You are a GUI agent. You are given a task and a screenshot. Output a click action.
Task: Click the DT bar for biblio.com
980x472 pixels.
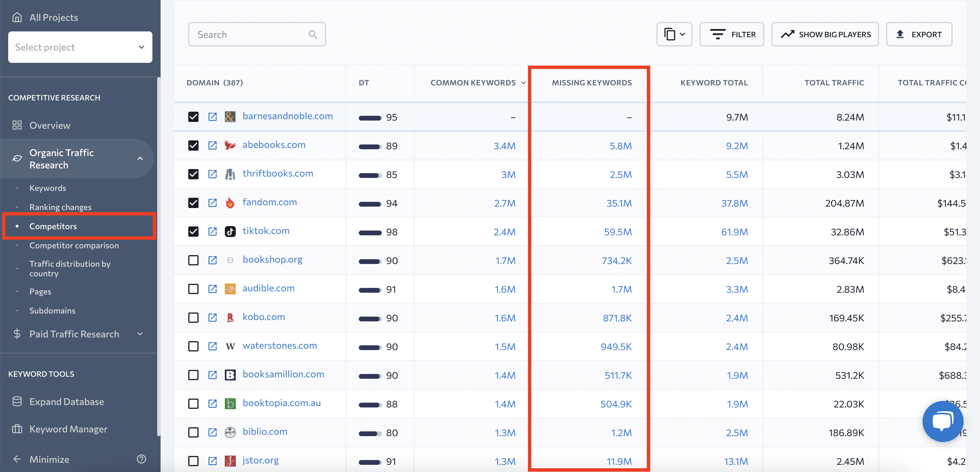(x=370, y=434)
